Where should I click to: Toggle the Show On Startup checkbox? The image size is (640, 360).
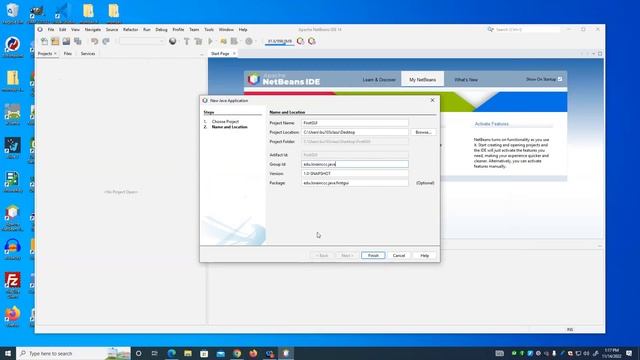(x=560, y=79)
